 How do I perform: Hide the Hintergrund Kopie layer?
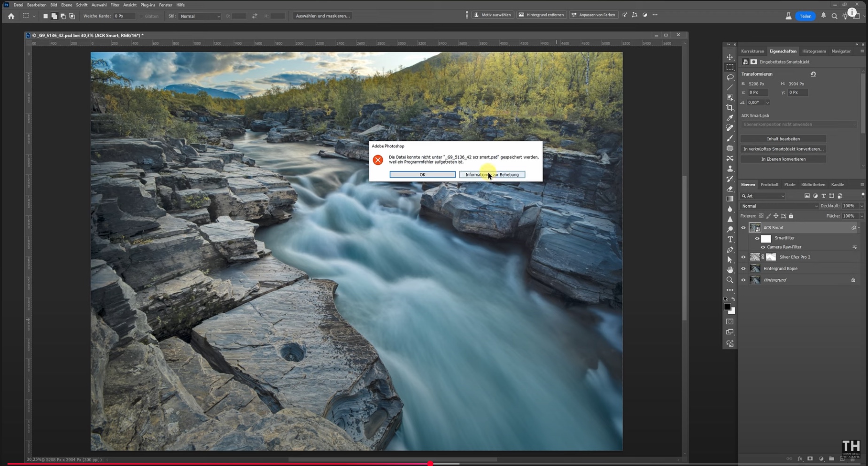(744, 269)
